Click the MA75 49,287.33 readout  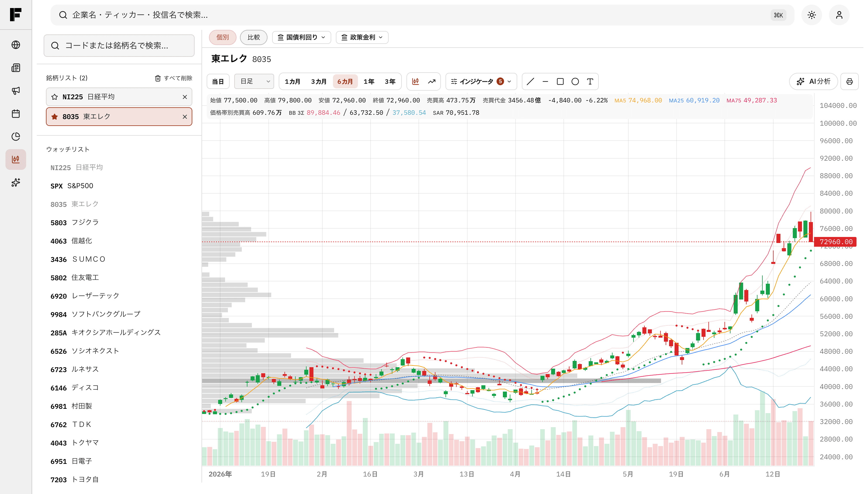tap(751, 100)
